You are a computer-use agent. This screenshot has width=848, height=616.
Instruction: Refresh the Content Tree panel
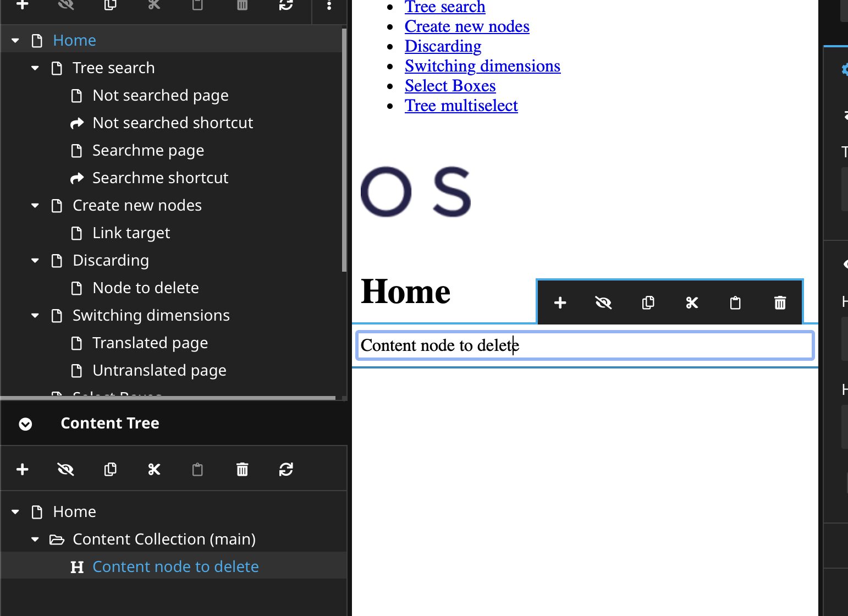(286, 469)
